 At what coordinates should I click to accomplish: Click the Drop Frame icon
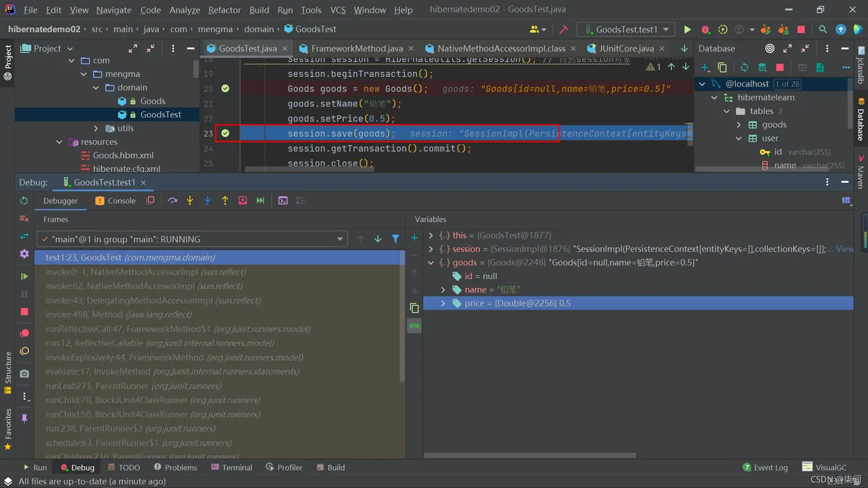point(242,201)
